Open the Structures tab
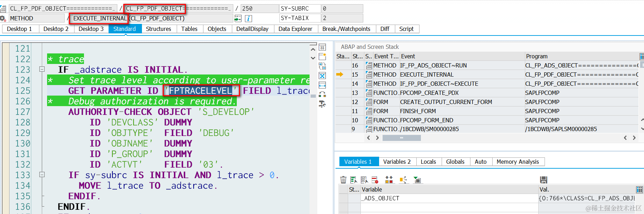 pyautogui.click(x=159, y=29)
